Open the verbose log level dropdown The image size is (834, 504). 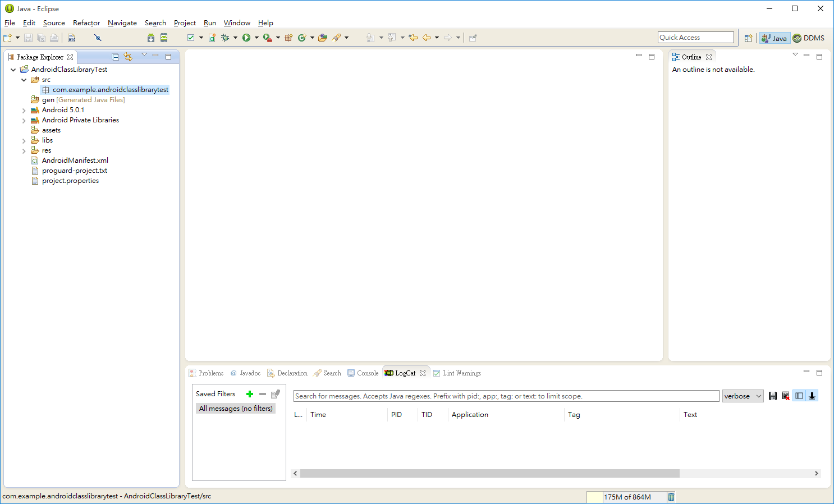pos(743,396)
